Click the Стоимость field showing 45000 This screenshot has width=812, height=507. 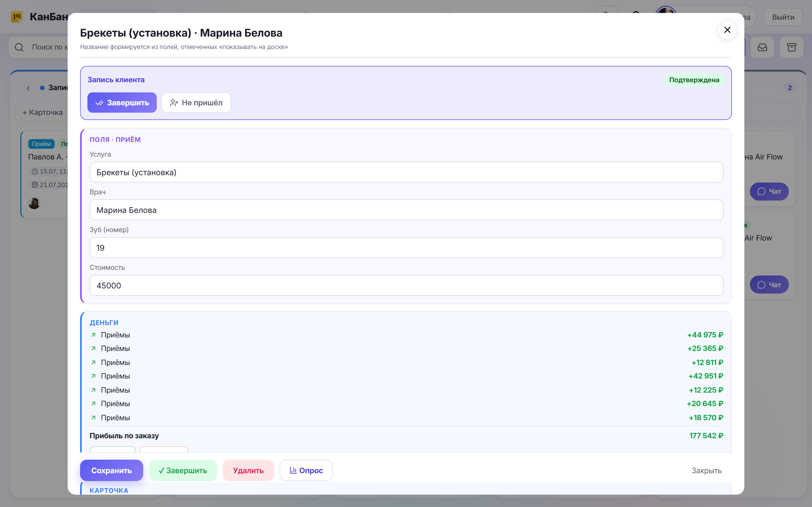pyautogui.click(x=406, y=285)
